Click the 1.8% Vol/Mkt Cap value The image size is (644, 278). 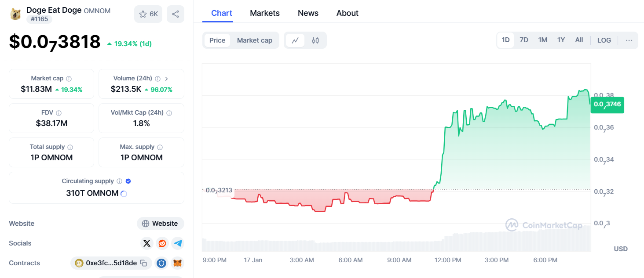pyautogui.click(x=142, y=123)
